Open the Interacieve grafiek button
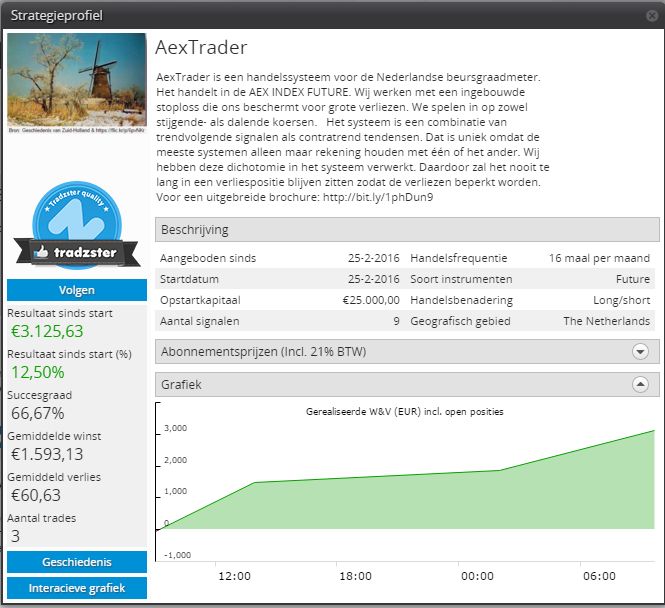665x608 pixels. [77, 588]
